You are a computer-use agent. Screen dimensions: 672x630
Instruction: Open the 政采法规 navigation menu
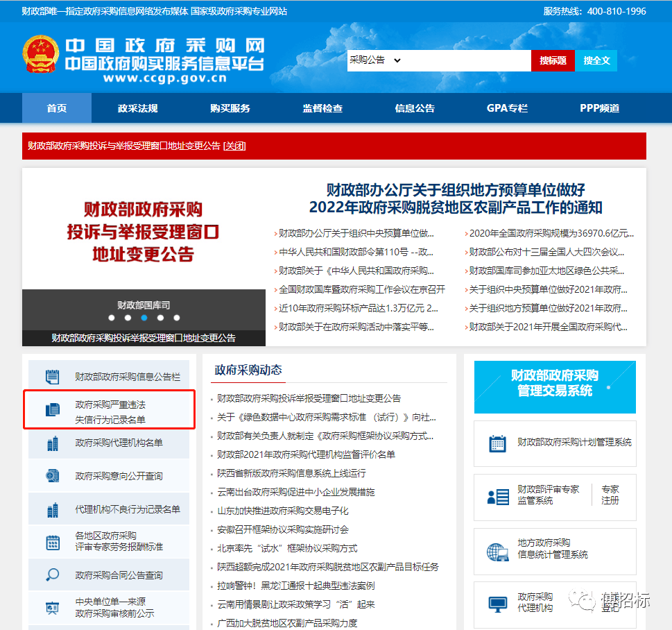pyautogui.click(x=137, y=108)
